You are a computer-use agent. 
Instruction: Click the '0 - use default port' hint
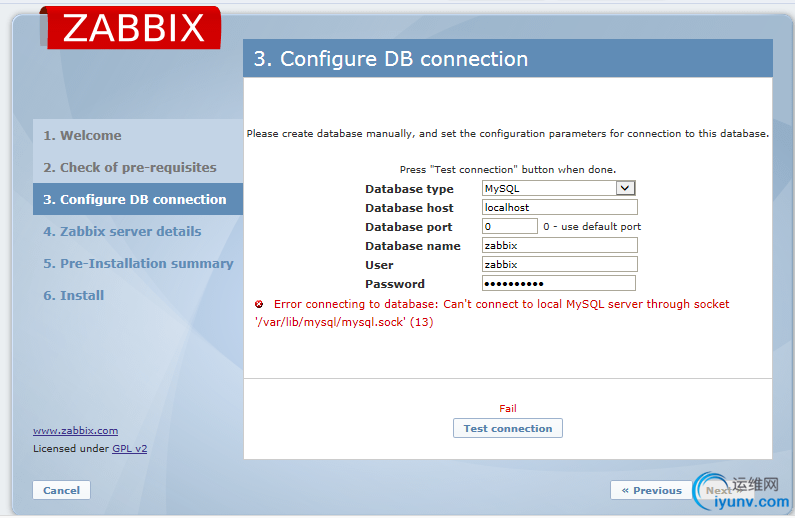[x=592, y=227]
